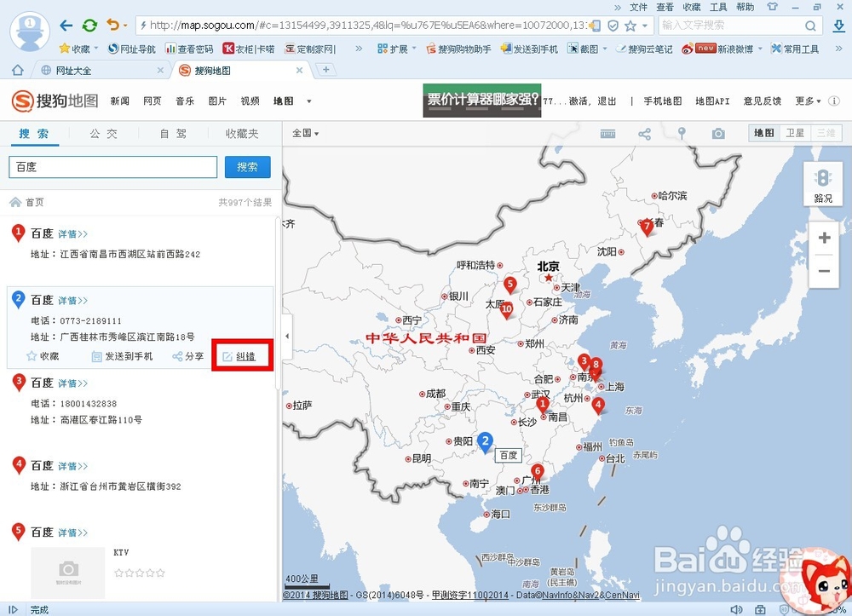
Task: Expand the dropdown arrow after 地图 nav
Action: [309, 101]
